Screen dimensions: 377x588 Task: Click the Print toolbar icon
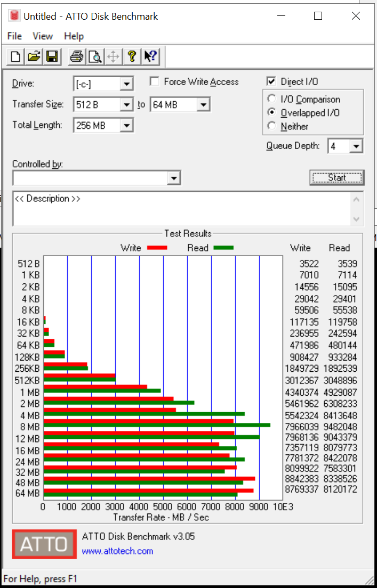click(77, 57)
